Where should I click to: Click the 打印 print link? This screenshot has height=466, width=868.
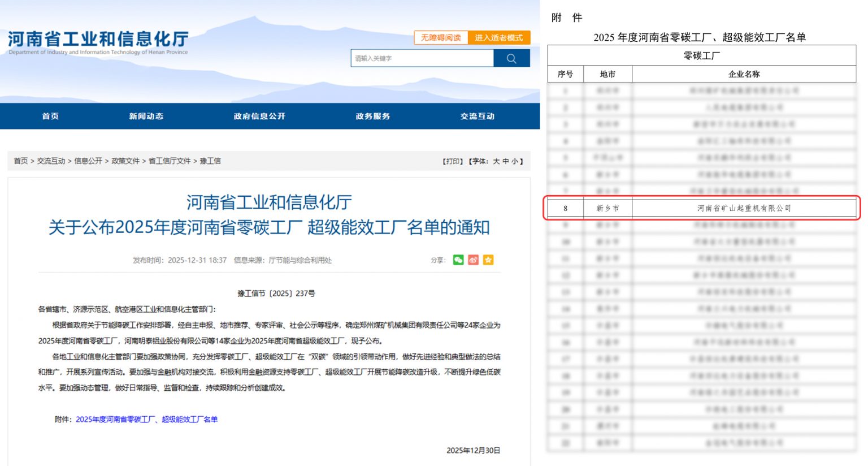[x=452, y=161]
